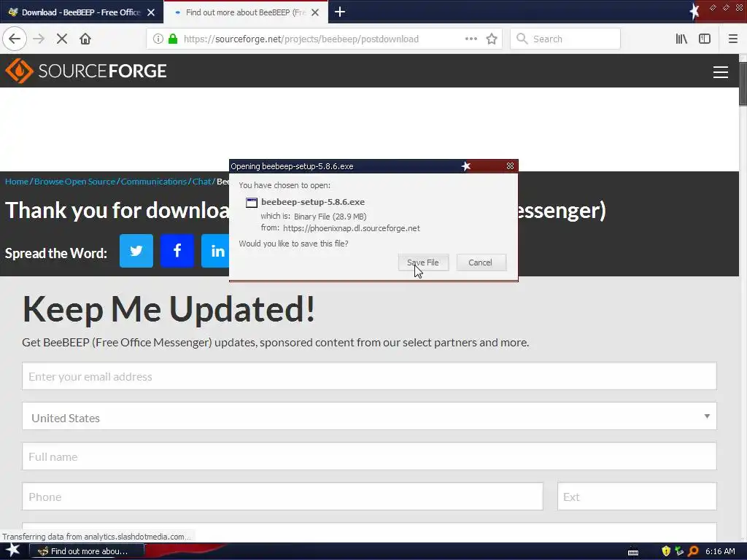747x560 pixels.
Task: Click the yellow shield tray icon
Action: 666,551
